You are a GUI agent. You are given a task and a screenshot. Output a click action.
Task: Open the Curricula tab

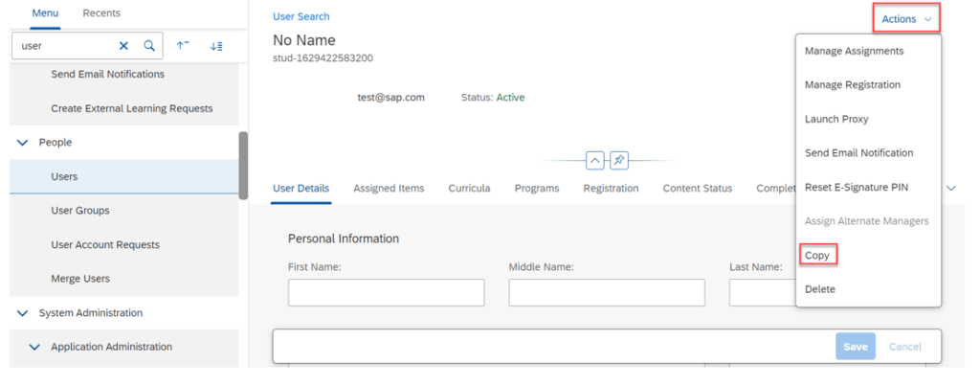(469, 189)
